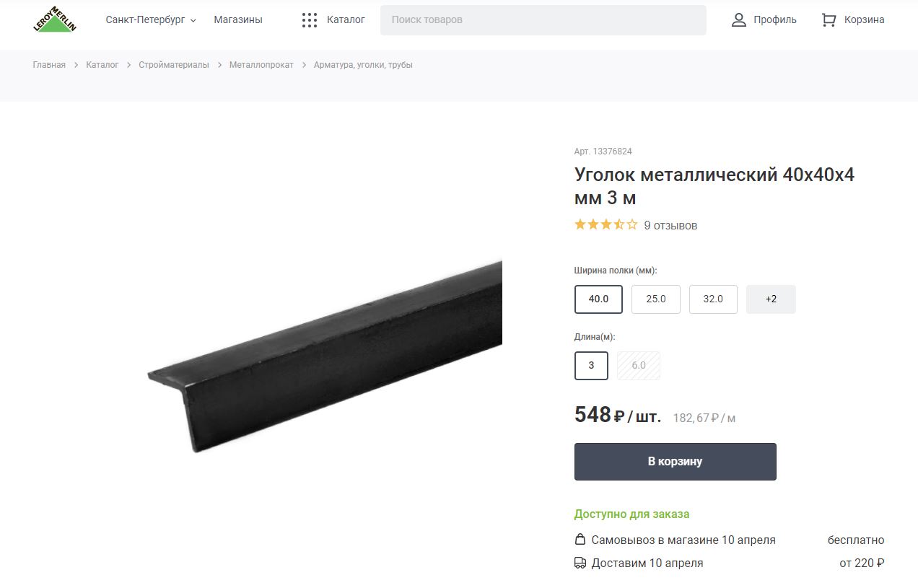Click the star rating icons

(x=606, y=224)
